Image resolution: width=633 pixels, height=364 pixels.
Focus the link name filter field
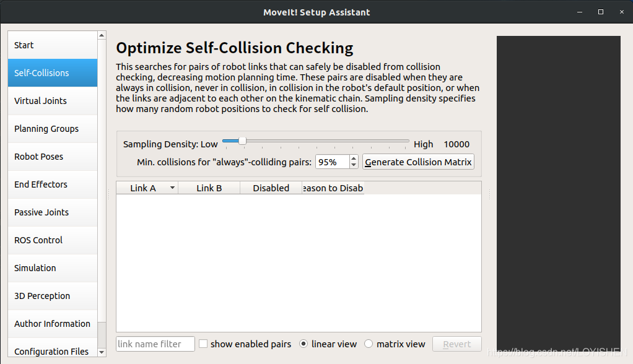155,344
